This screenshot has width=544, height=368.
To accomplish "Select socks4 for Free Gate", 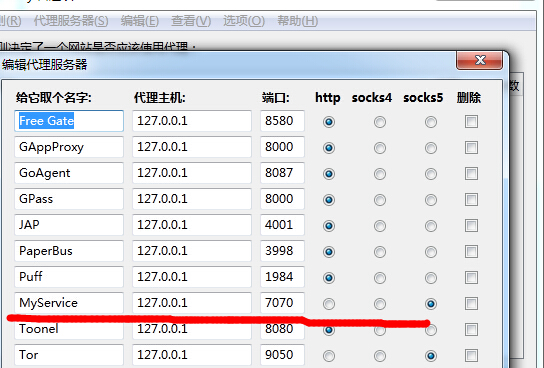I will (x=380, y=122).
